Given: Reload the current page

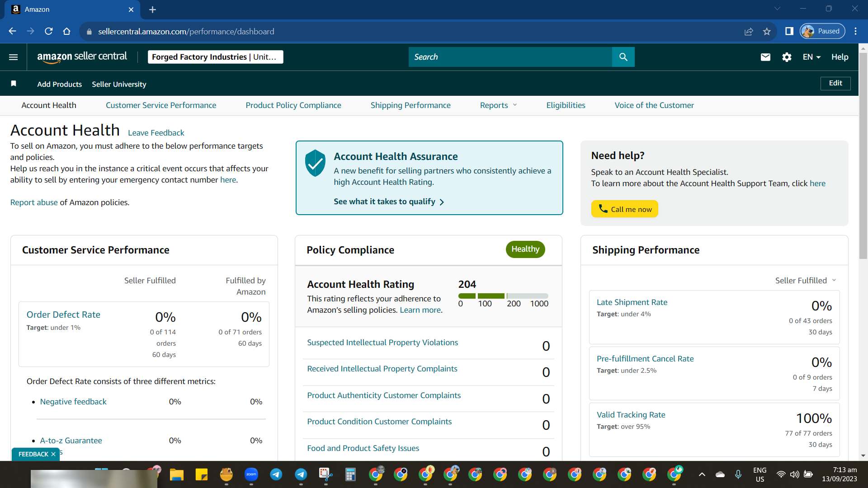Looking at the screenshot, I should pos(49,31).
